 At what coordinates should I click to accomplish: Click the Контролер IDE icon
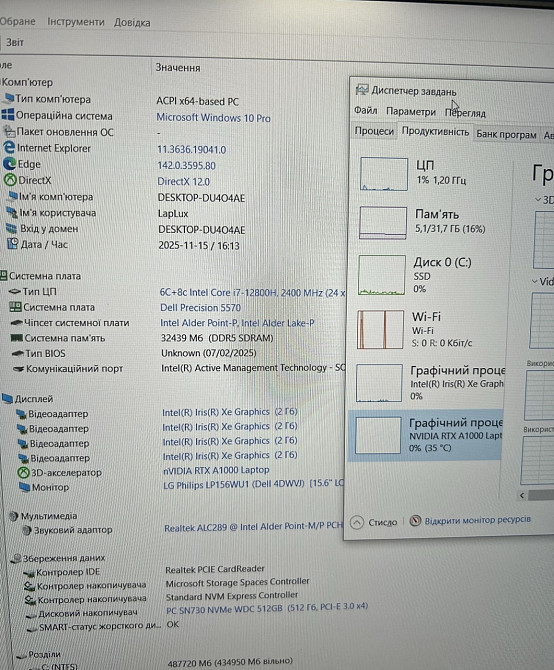[x=29, y=573]
